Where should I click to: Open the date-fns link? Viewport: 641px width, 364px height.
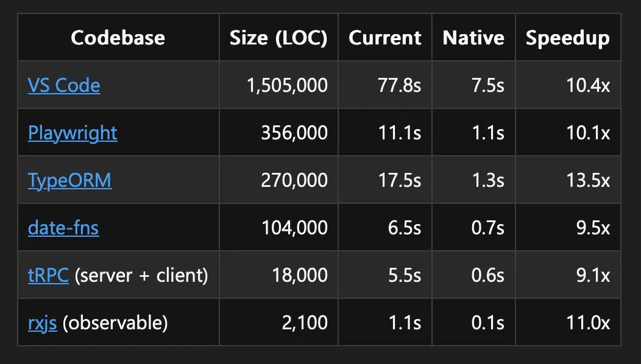click(x=63, y=228)
